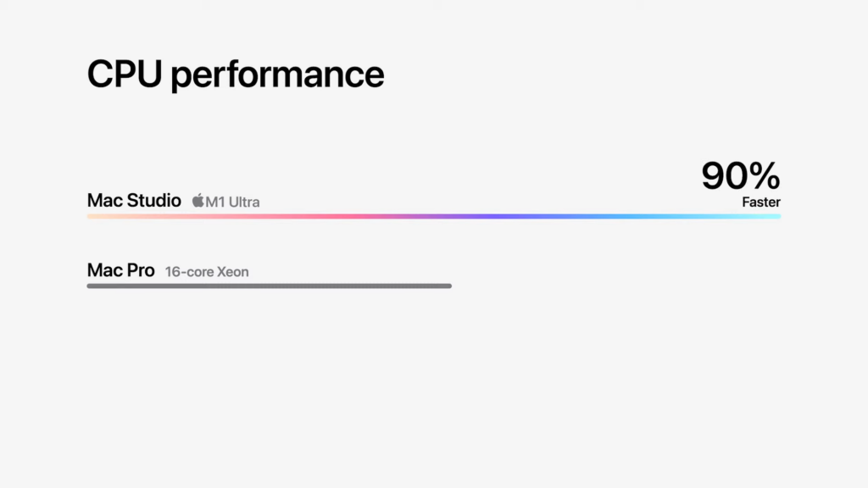Click the word "Xeon"
Screen dimensions: 868x488
(232, 272)
